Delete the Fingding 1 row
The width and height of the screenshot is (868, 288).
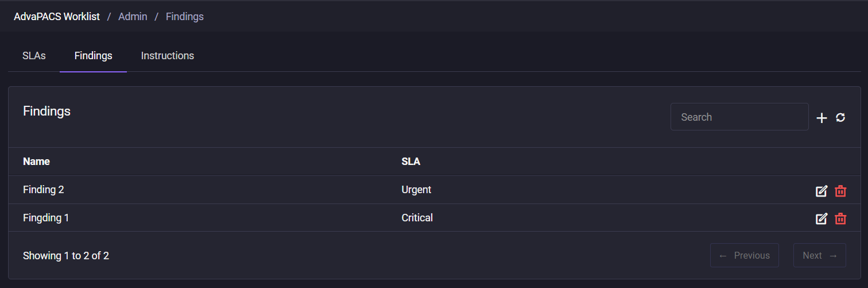[840, 218]
